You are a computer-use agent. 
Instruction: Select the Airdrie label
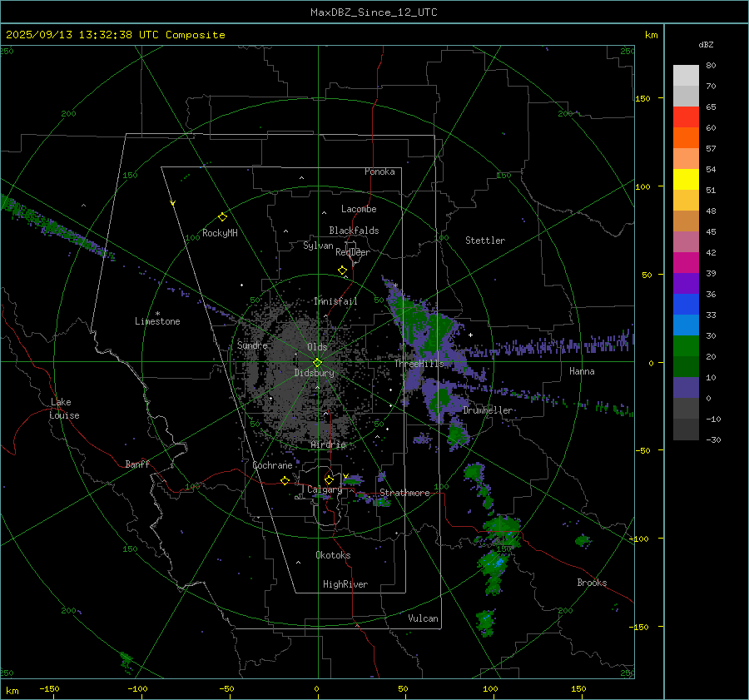coord(328,444)
